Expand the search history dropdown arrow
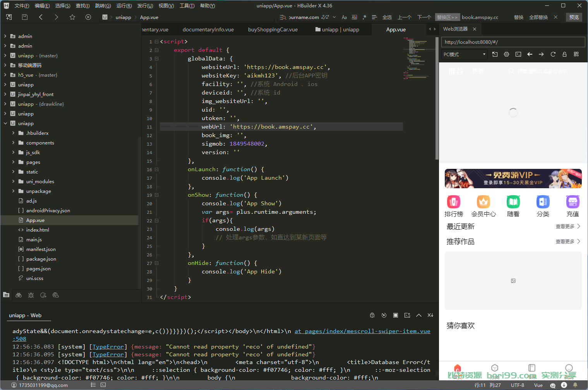The width and height of the screenshot is (588, 390). click(x=334, y=17)
